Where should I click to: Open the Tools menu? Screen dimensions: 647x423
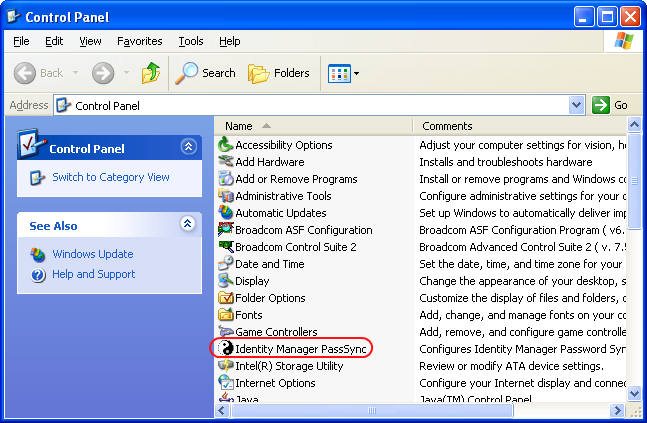pos(190,41)
